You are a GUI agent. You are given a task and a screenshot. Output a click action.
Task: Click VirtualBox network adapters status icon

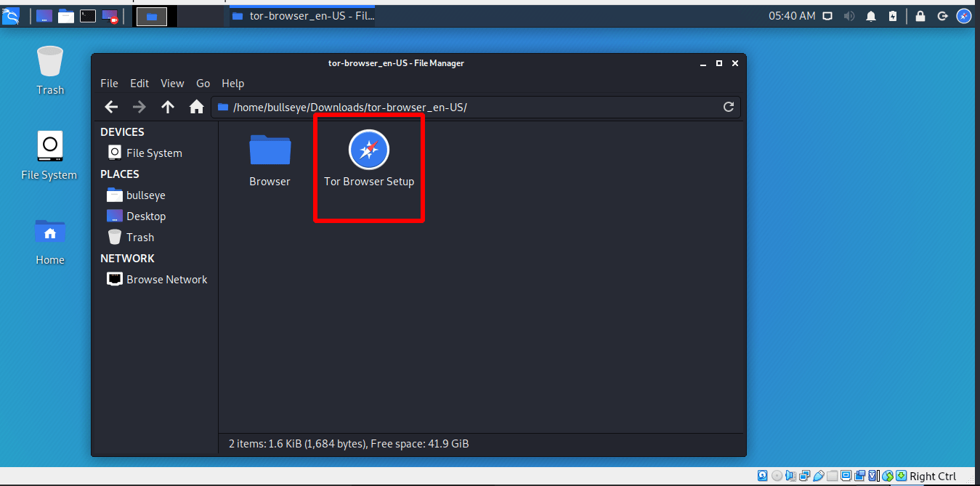coord(804,476)
